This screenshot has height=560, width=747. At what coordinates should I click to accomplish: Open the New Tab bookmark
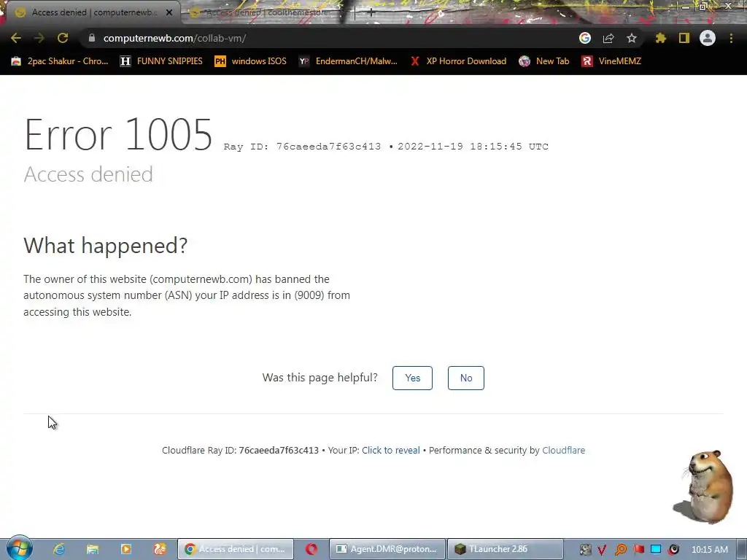(x=544, y=61)
